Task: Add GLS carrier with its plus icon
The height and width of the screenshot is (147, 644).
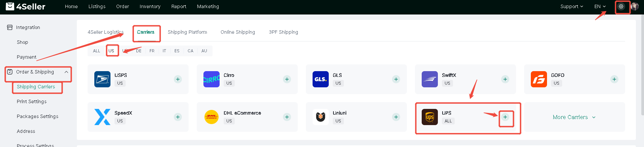Action: click(396, 79)
